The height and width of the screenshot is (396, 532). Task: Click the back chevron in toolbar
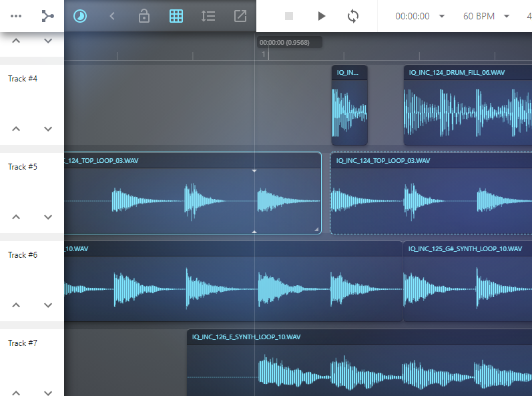coord(112,16)
